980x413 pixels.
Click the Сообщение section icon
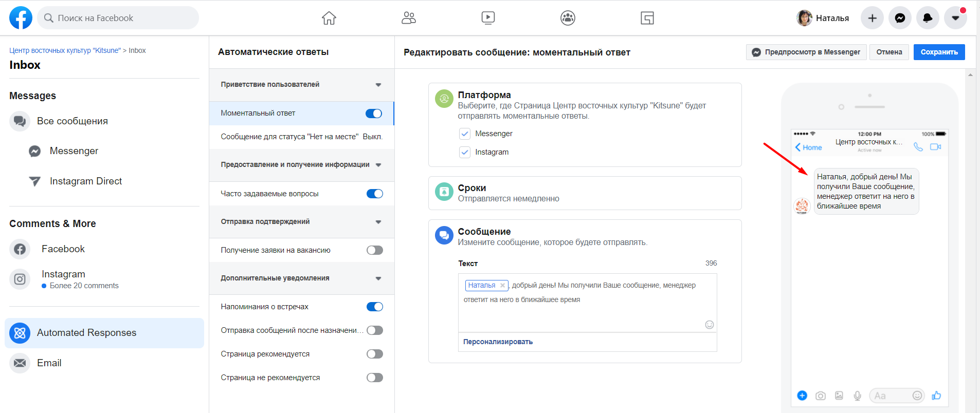coord(444,235)
